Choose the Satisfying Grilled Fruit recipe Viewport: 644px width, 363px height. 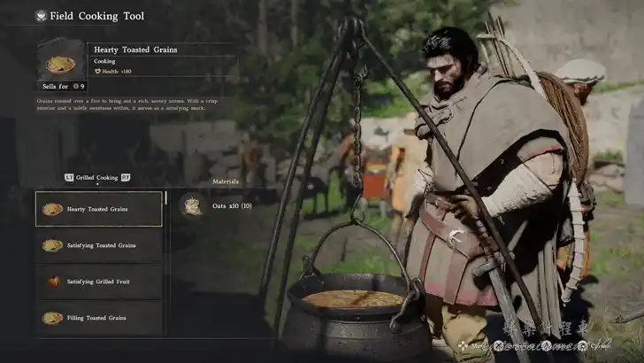click(x=99, y=282)
